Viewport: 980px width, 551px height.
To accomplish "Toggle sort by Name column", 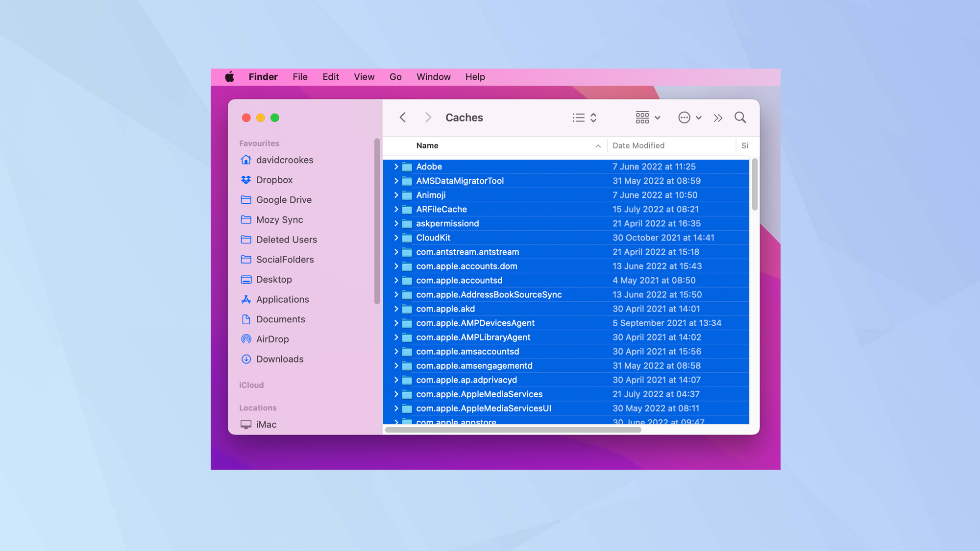I will [x=427, y=144].
